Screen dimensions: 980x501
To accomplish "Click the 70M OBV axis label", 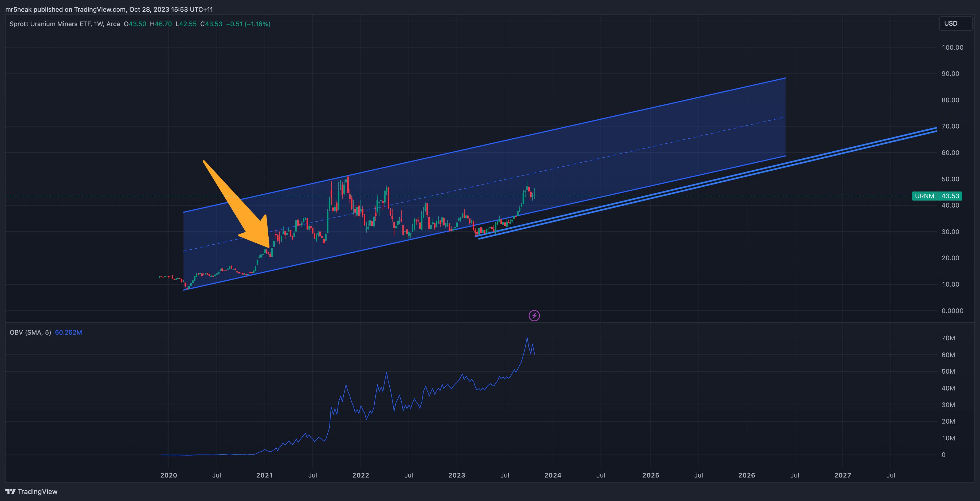I will [948, 338].
